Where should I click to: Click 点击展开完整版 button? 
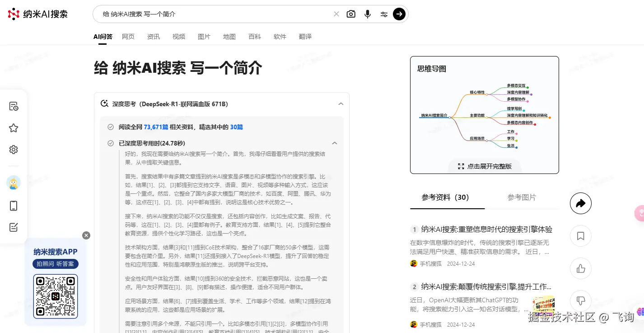485,166
